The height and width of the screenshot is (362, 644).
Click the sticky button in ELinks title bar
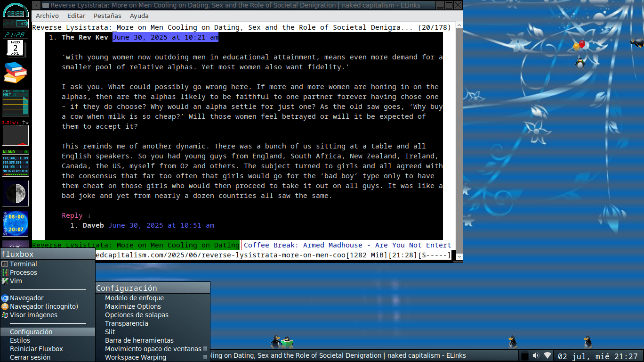[x=36, y=5]
